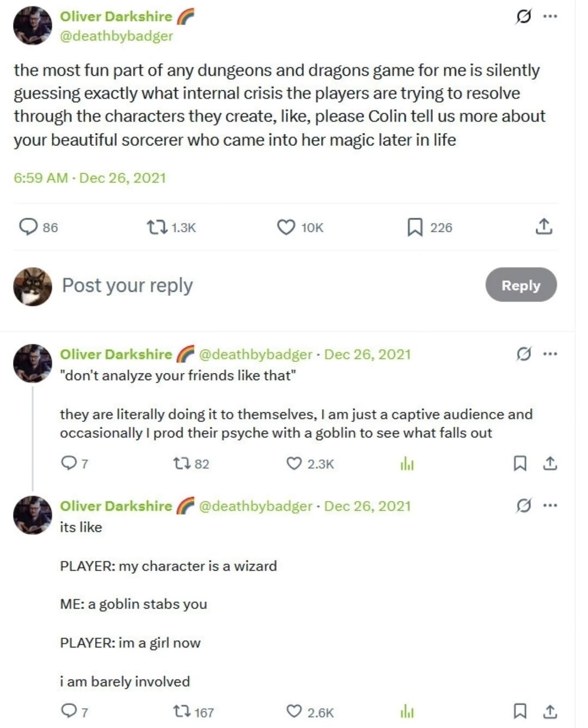Image resolution: width=588 pixels, height=728 pixels.
Task: Click Oliver Darkshire's avatar on main post
Action: [x=33, y=26]
